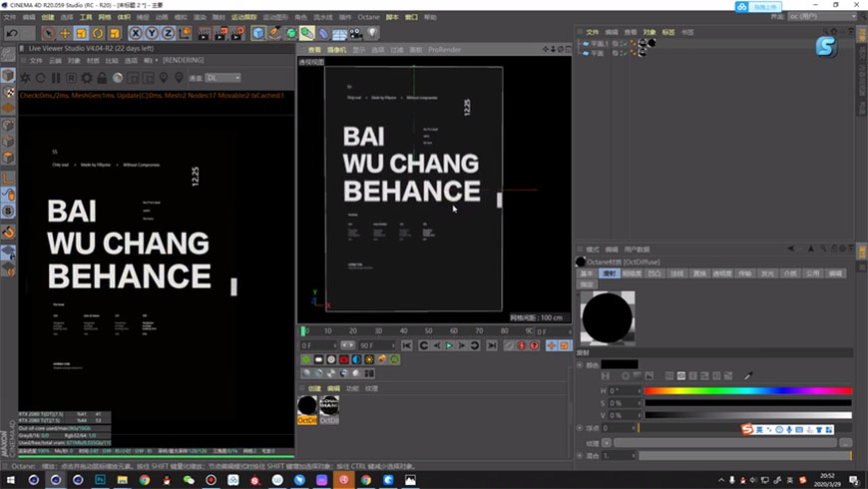Open the deformer capsule icon
This screenshot has width=868, height=489.
323,33
